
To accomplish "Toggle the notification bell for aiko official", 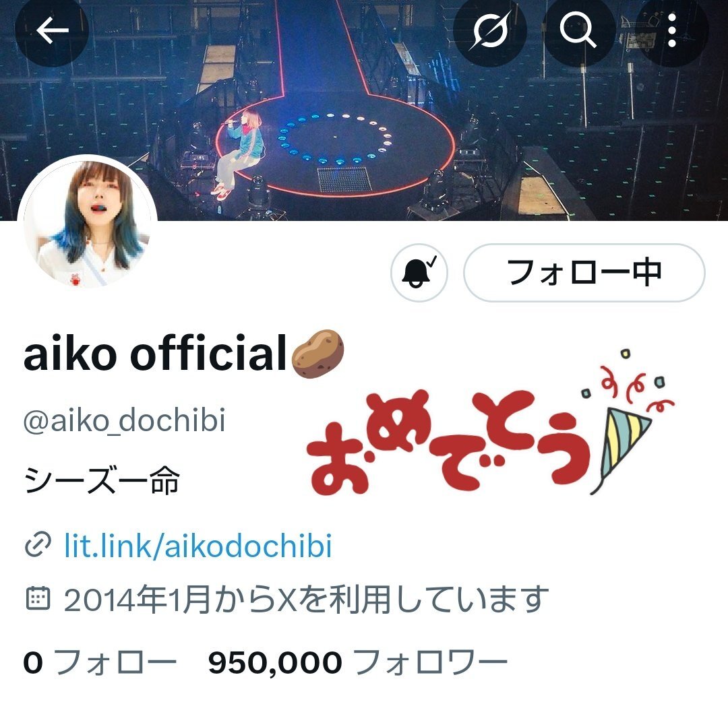I will coord(419,272).
